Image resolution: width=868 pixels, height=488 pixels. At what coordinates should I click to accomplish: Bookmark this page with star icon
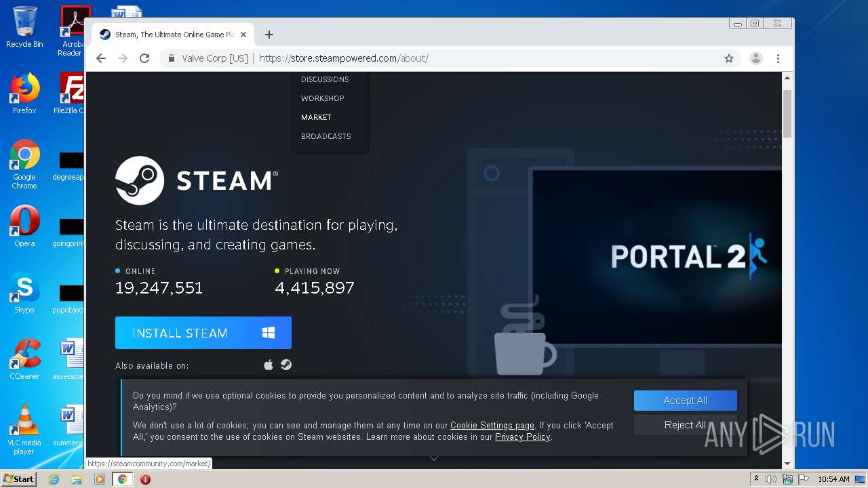click(729, 58)
